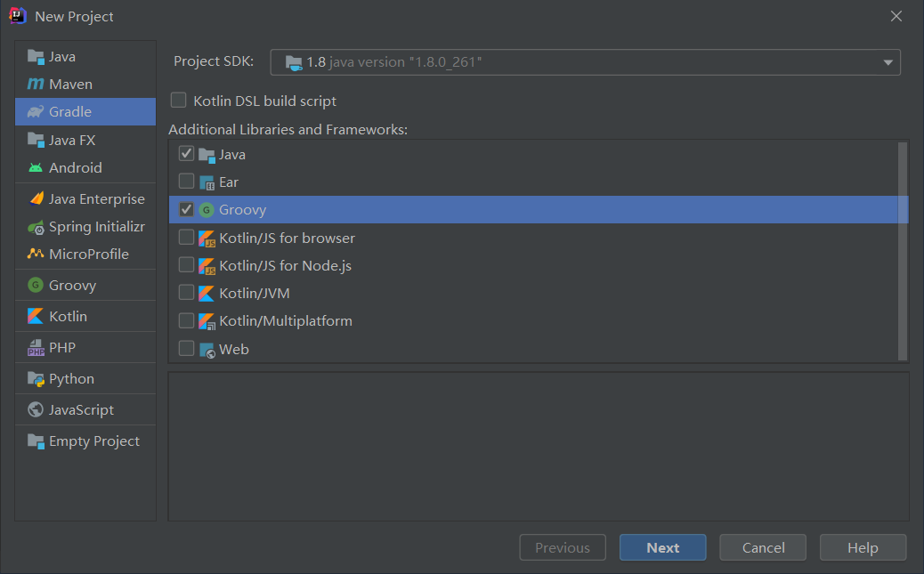Viewport: 924px width, 574px height.
Task: Click the 'Web' row text
Action: (234, 350)
